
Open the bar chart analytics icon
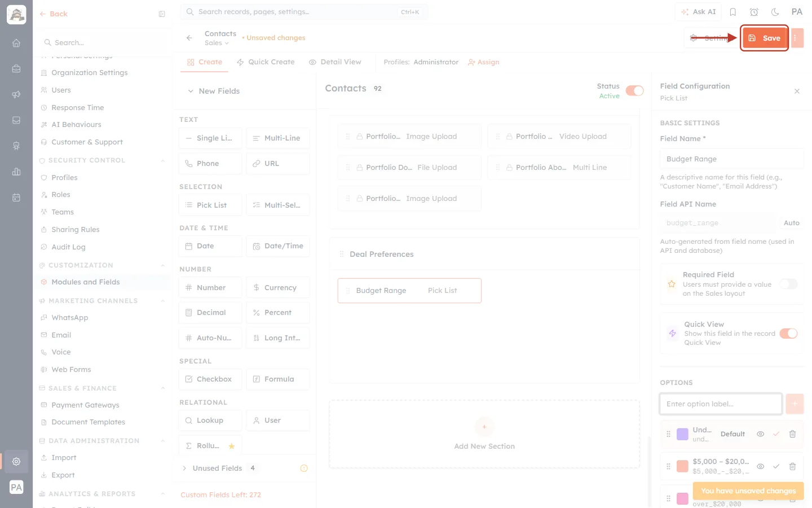(16, 172)
